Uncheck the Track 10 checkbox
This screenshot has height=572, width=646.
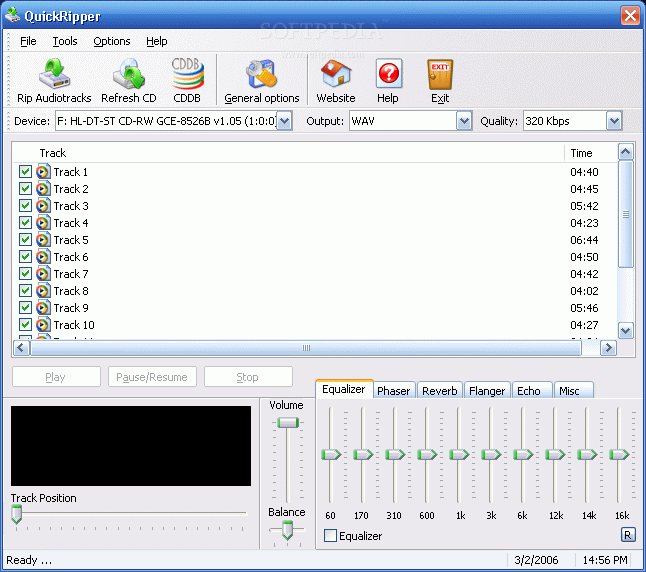(25, 325)
